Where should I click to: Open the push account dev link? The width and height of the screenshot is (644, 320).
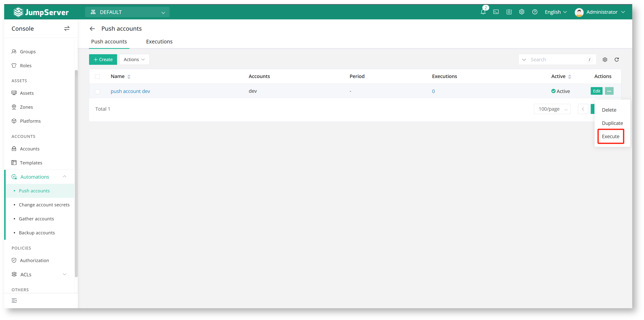click(130, 91)
